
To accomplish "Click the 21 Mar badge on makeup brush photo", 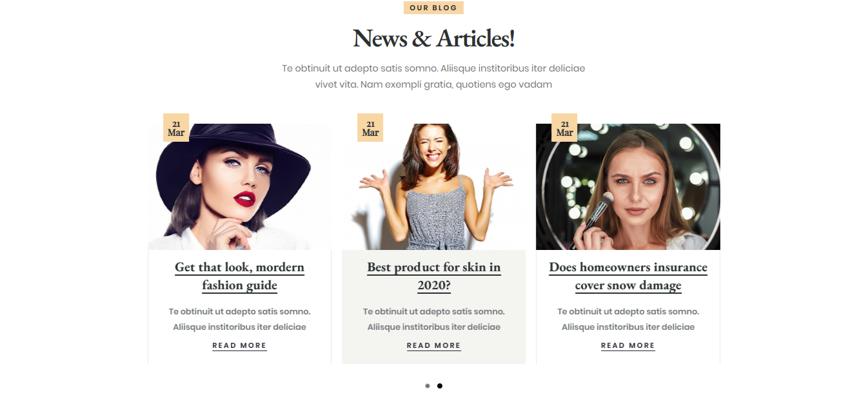I will point(564,128).
